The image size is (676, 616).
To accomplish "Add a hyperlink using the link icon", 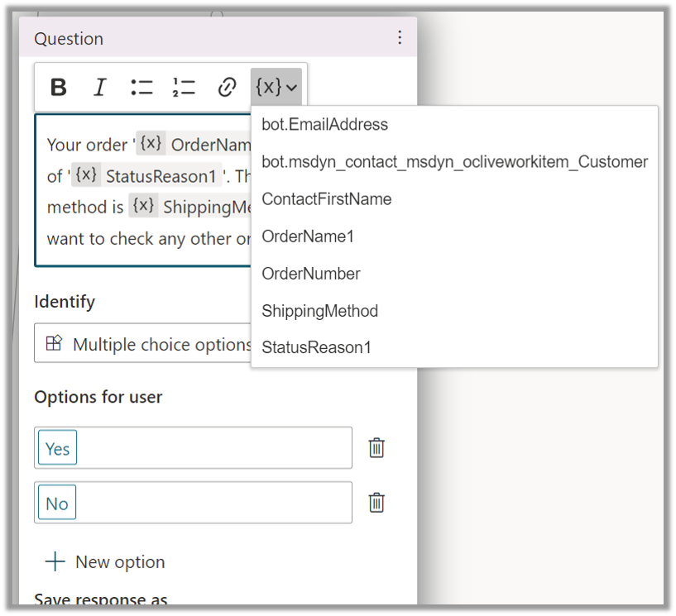I will tap(227, 87).
